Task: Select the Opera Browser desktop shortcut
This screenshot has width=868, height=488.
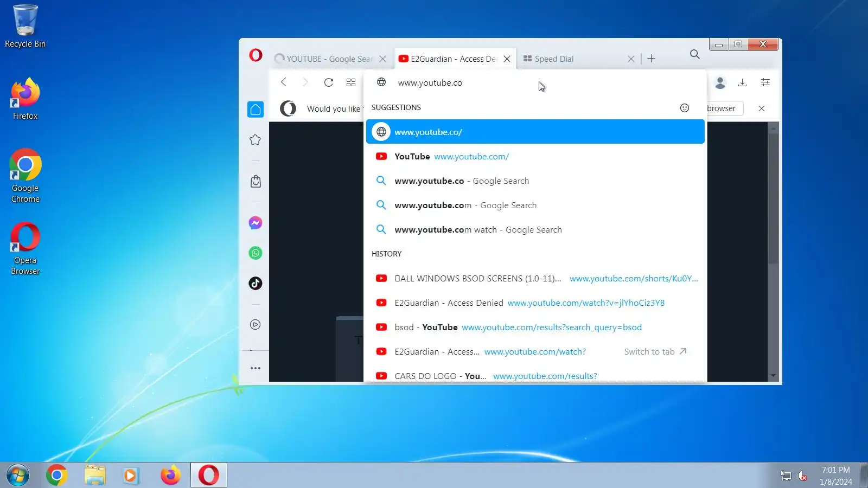Action: coord(25,248)
